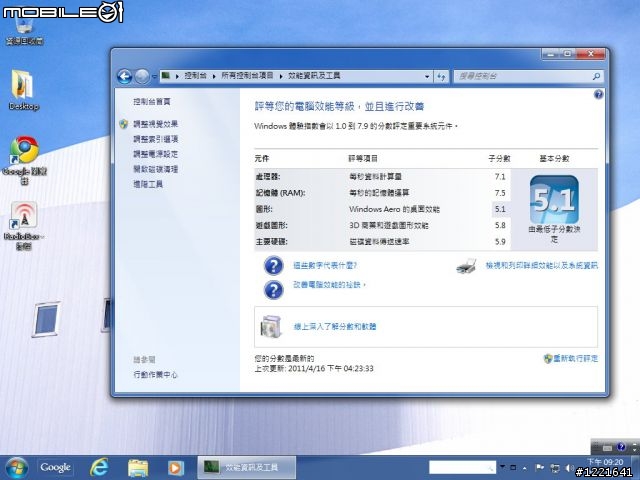Click the taskbar desktop search field
The width and height of the screenshot is (640, 480).
(x=462, y=467)
